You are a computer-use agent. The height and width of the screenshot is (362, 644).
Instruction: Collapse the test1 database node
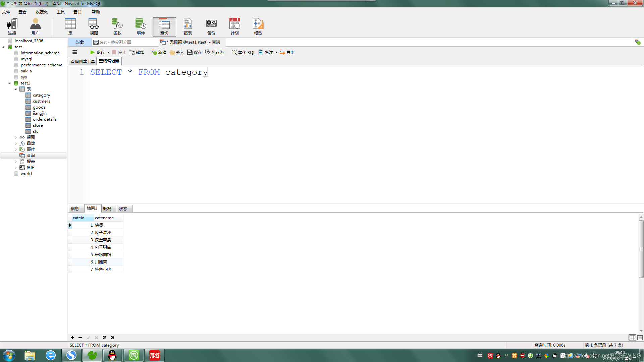pos(9,83)
